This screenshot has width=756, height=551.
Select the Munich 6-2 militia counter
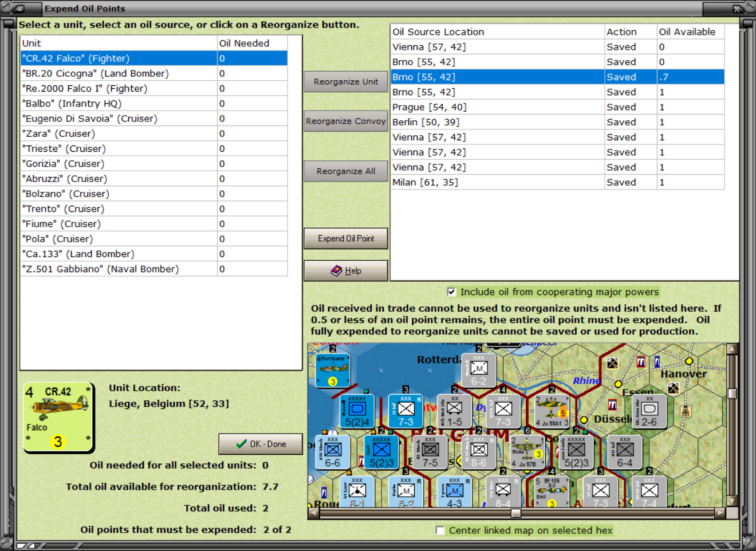pyautogui.click(x=479, y=370)
